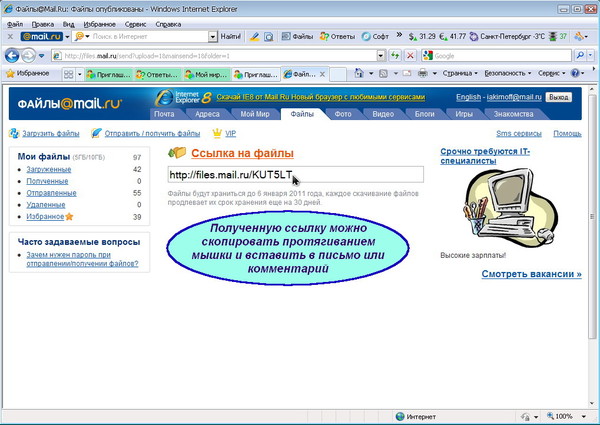Open the Почта site tab

(164, 114)
